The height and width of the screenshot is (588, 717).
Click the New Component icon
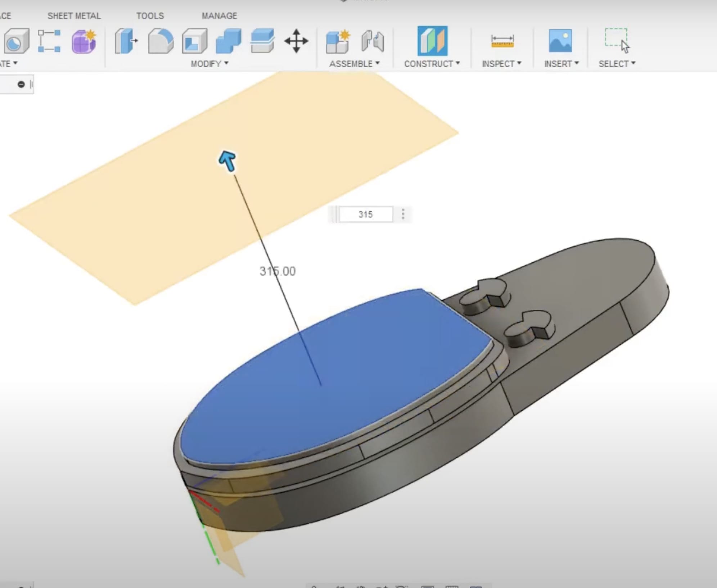(338, 41)
